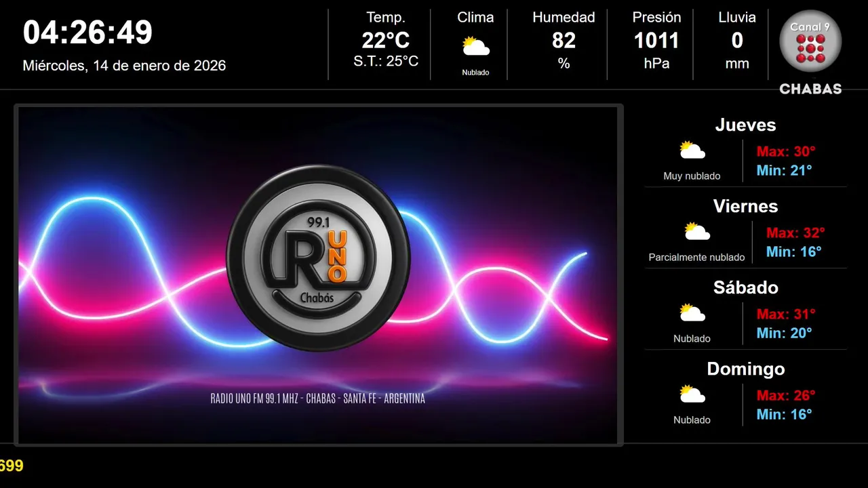Image resolution: width=868 pixels, height=488 pixels.
Task: Click the Domingo day heading
Action: pos(745,369)
